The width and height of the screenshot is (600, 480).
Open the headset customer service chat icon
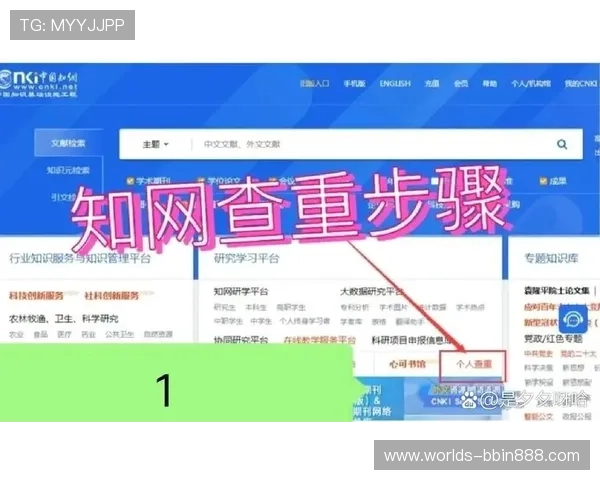point(573,320)
